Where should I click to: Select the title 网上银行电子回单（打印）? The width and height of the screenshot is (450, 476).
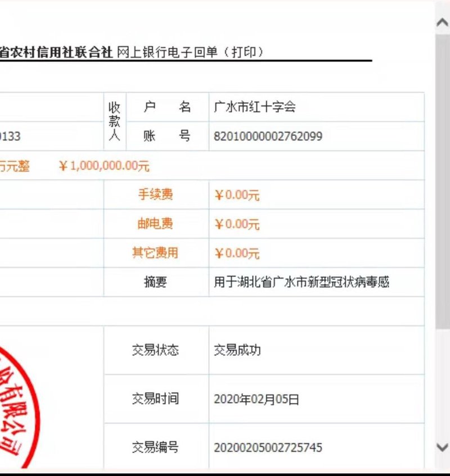[190, 52]
